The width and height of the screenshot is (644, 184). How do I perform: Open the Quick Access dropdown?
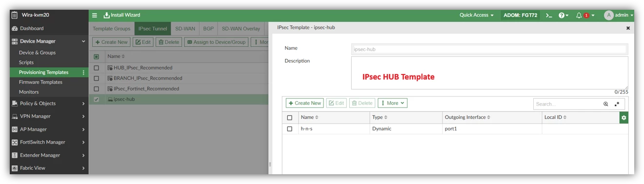pyautogui.click(x=476, y=15)
